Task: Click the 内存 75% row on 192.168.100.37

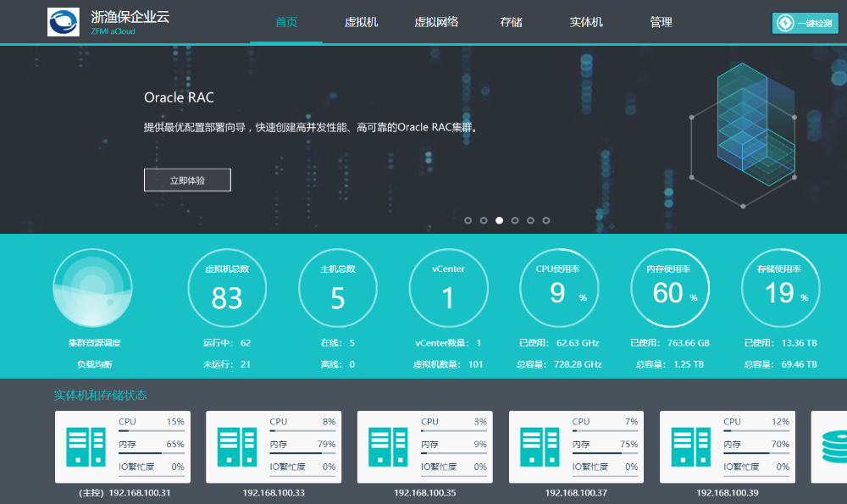Action: 605,446
